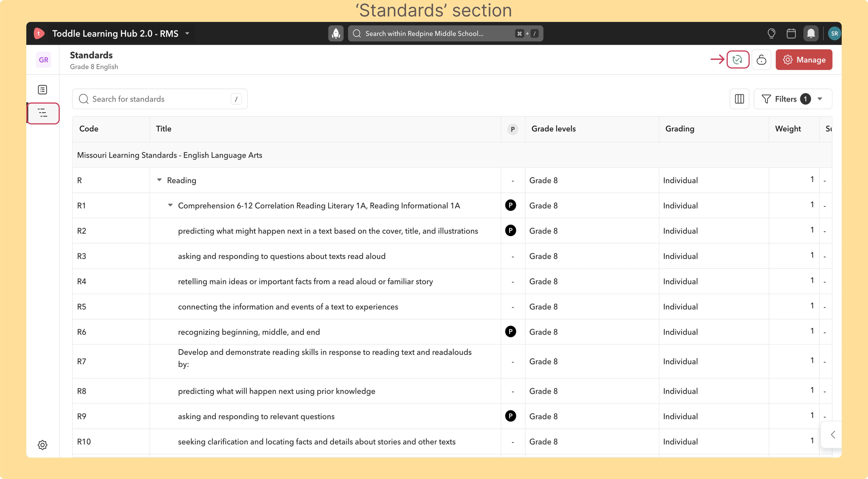The width and height of the screenshot is (868, 479).
Task: Open the calendar icon in the top bar
Action: click(x=791, y=33)
